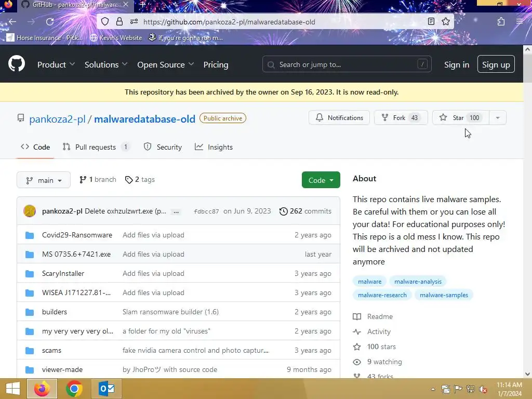532x399 pixels.
Task: Click the page vertical scrollbar
Action: coord(527,212)
